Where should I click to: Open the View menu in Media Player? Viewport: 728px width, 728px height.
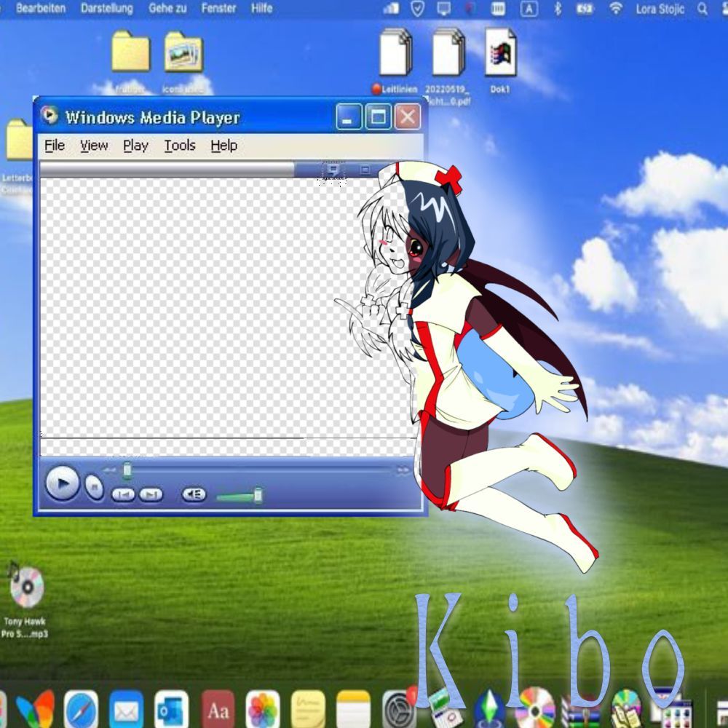94,146
